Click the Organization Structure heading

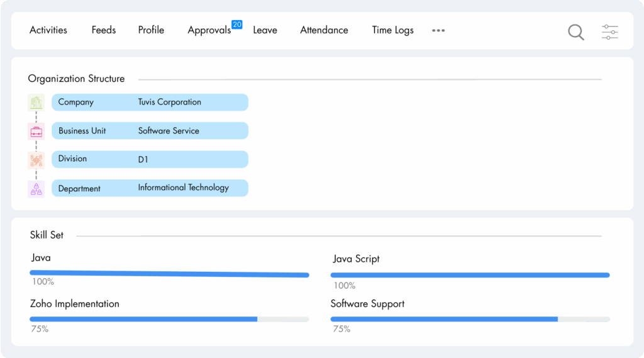tap(76, 79)
